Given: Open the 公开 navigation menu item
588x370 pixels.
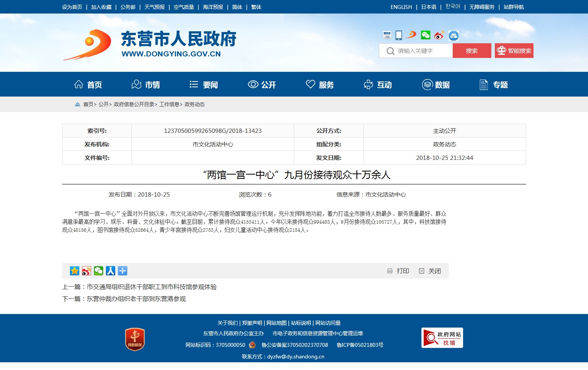Looking at the screenshot, I should 262,85.
